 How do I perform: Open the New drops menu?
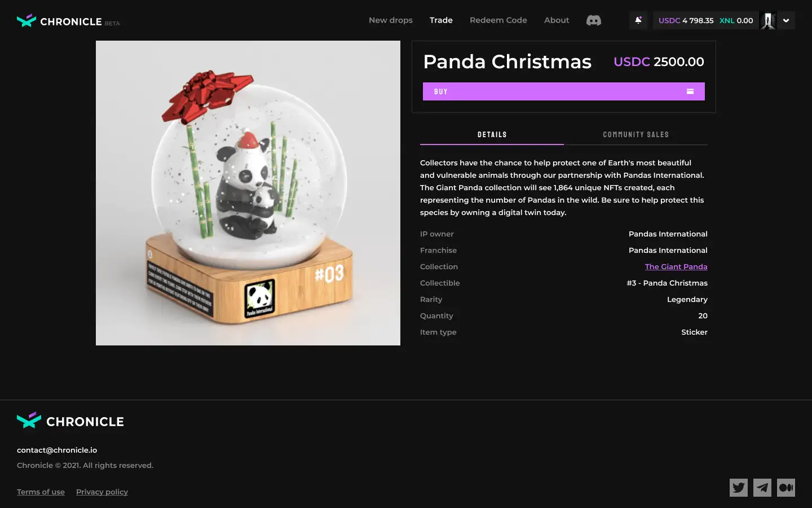391,20
